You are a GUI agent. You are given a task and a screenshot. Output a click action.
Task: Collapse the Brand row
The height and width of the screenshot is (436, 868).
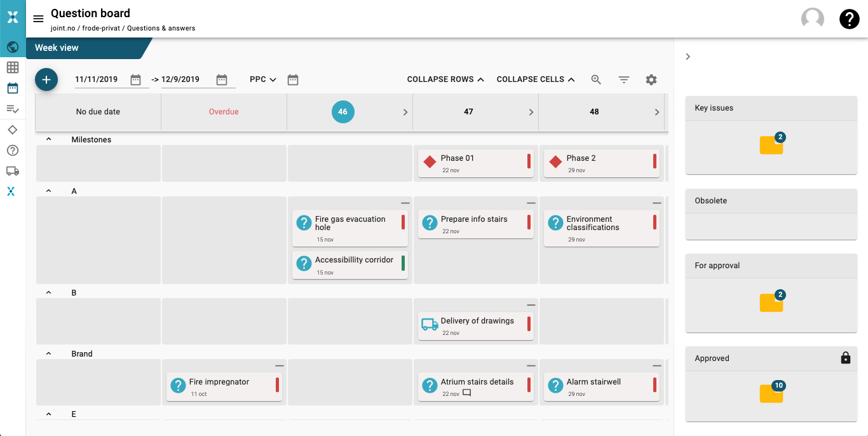[49, 353]
